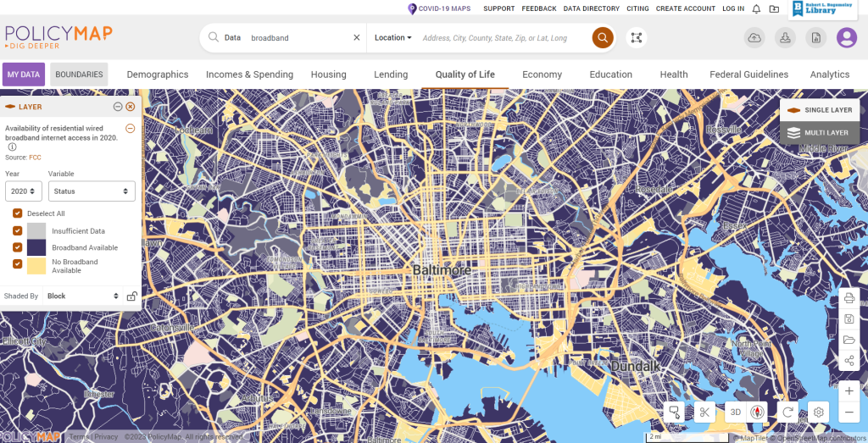Switch to 3D view
Screen dimensions: 868x443
point(736,412)
